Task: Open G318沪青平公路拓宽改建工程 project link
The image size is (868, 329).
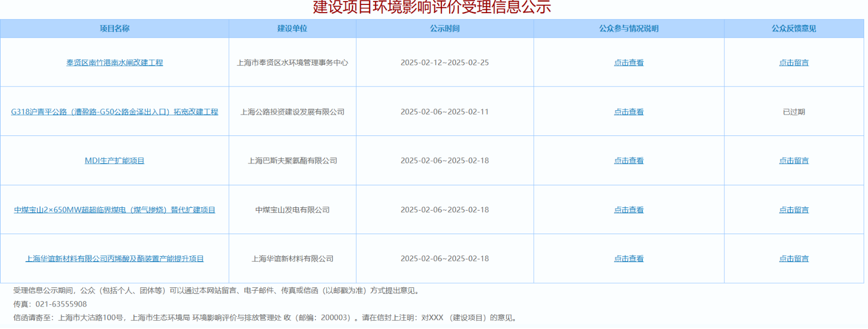Action: point(114,112)
